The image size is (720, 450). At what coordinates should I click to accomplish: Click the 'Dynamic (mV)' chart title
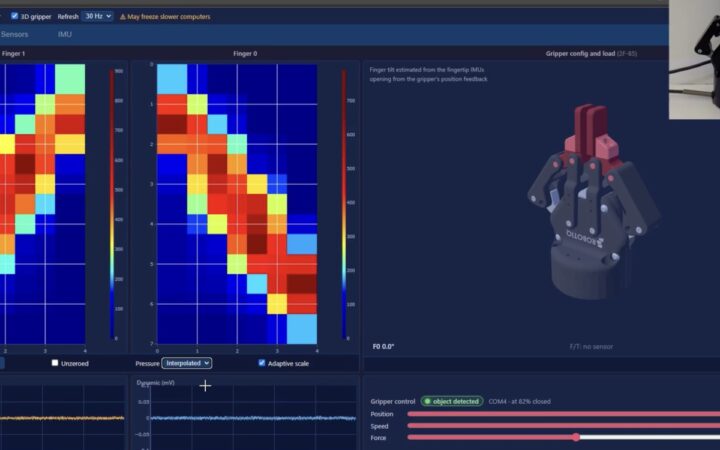(x=156, y=382)
